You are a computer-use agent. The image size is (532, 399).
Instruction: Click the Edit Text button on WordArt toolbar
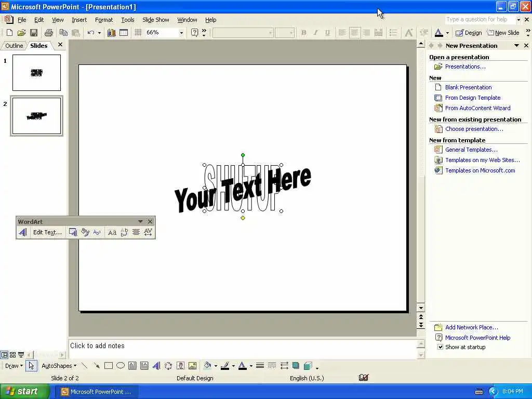47,232
